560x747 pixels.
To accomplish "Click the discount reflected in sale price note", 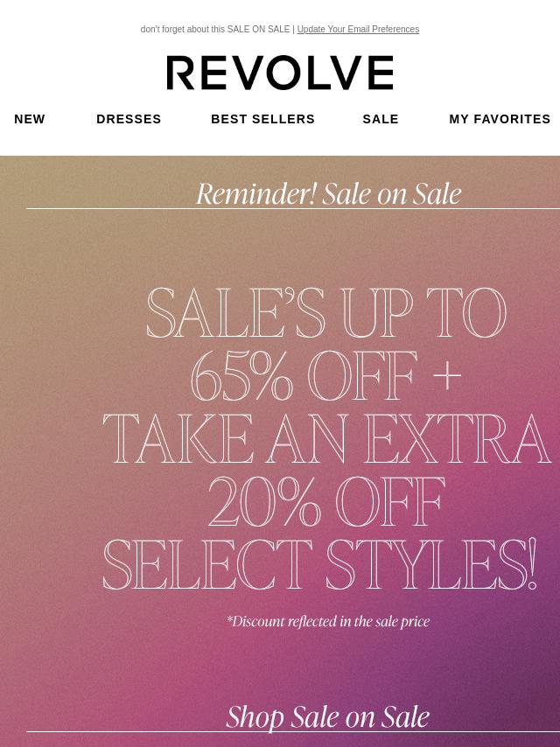I will click(328, 621).
